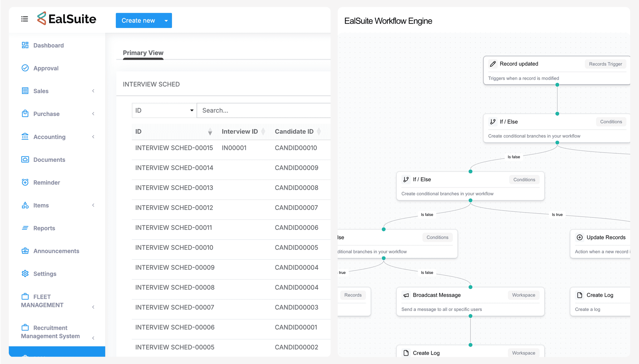This screenshot has width=639, height=364.
Task: Expand the Accounting menu chevron
Action: pos(93,137)
